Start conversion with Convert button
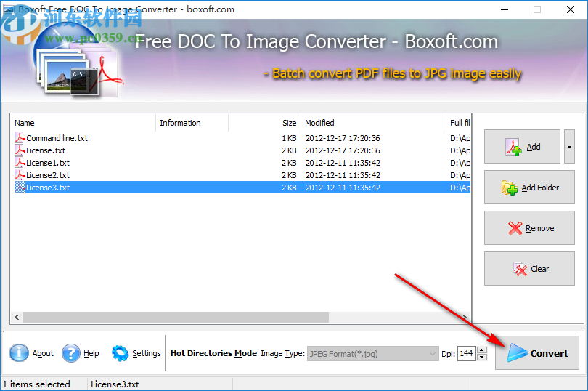This screenshot has height=391, width=588. pos(537,353)
